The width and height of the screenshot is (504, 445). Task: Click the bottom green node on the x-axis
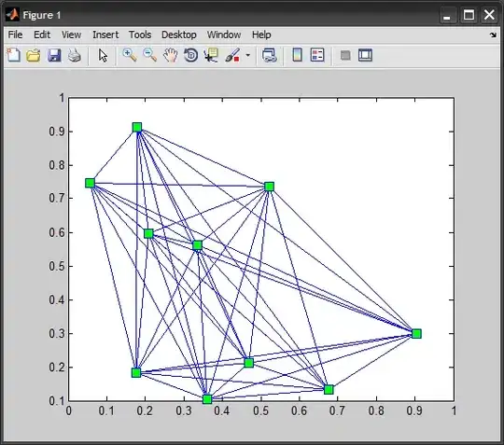tap(207, 399)
